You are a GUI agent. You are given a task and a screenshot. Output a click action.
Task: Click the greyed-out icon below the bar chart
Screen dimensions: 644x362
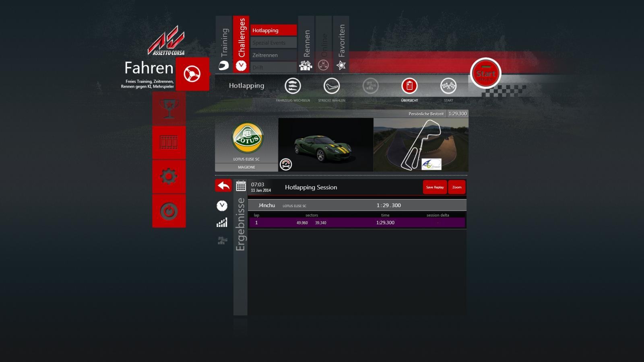point(222,241)
